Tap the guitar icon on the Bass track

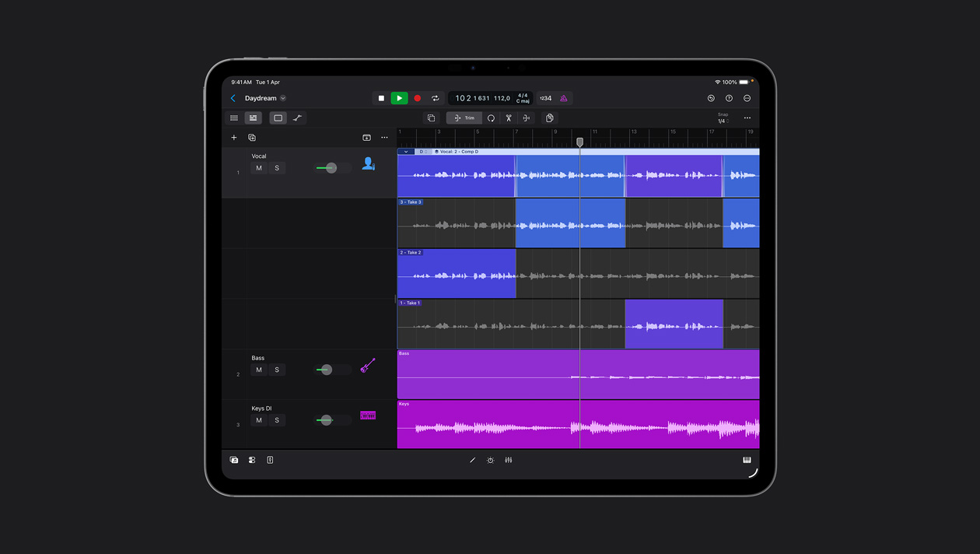coord(367,364)
